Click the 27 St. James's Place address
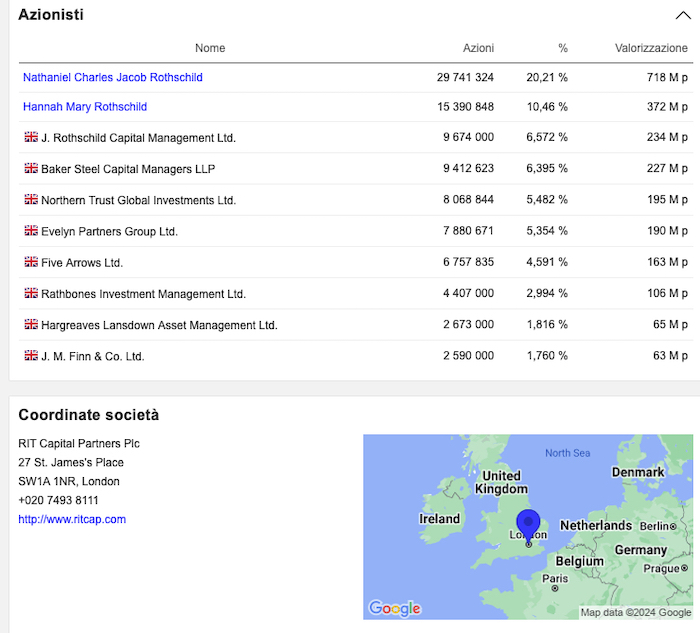This screenshot has width=700, height=633. click(x=71, y=462)
